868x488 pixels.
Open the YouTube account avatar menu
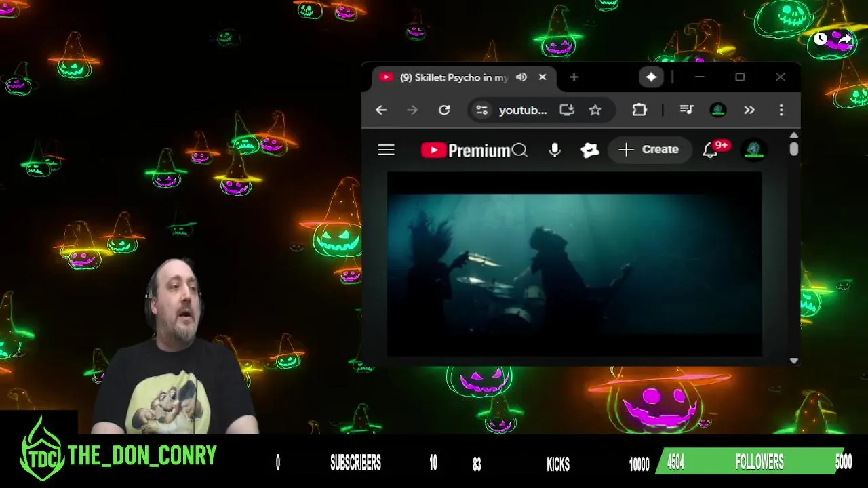click(754, 150)
